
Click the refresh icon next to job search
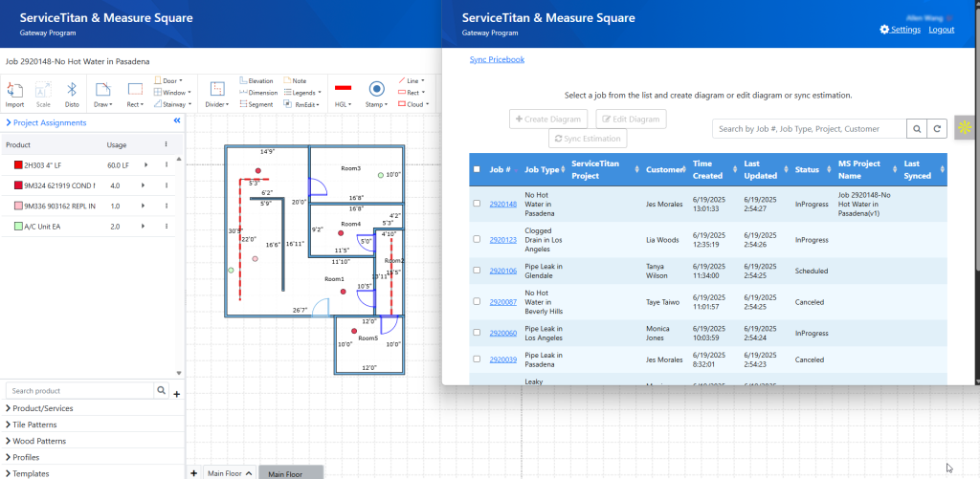point(937,129)
